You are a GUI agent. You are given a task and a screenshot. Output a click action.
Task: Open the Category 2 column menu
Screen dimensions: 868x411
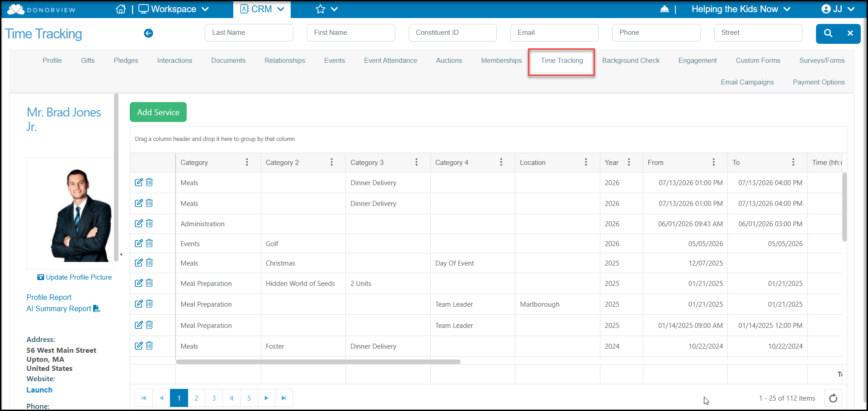point(332,162)
